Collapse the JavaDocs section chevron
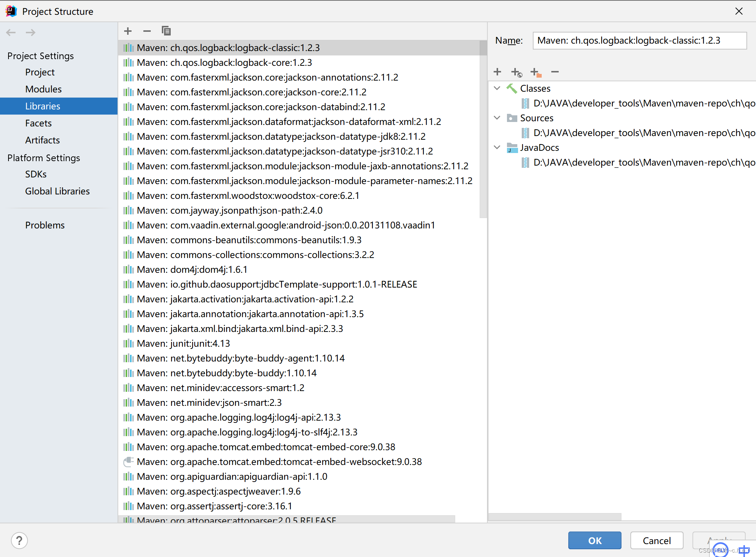This screenshot has width=756, height=557. tap(497, 147)
